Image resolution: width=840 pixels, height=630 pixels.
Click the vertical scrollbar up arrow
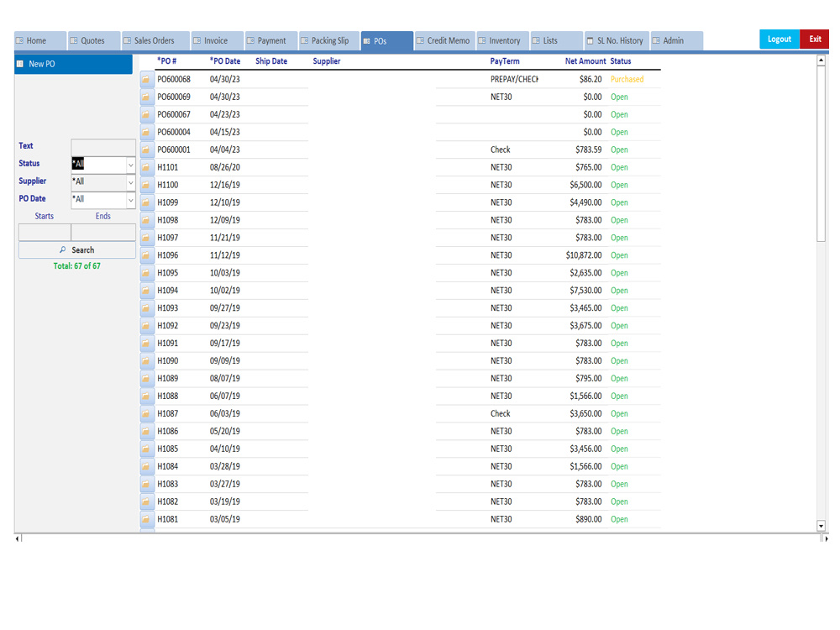[x=821, y=60]
